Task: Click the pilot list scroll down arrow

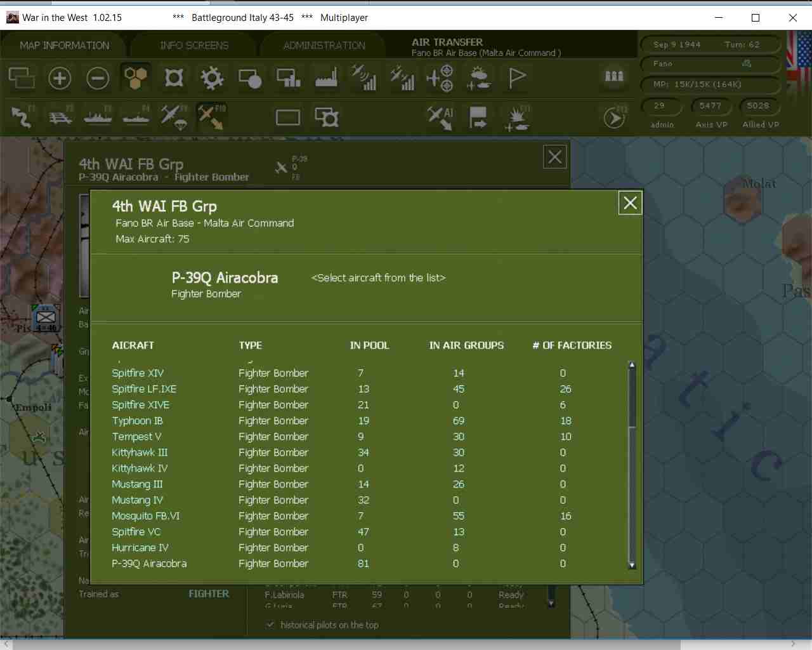Action: pyautogui.click(x=551, y=603)
